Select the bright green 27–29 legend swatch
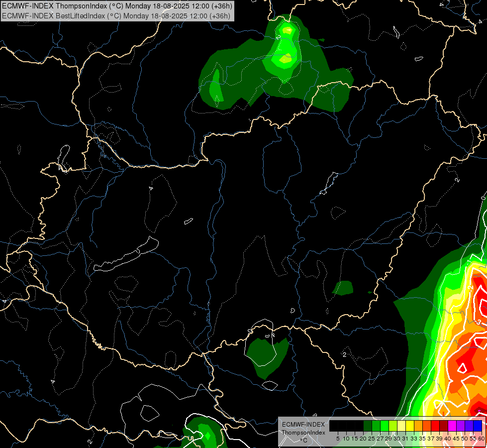This screenshot has height=448, width=487. pos(385,426)
